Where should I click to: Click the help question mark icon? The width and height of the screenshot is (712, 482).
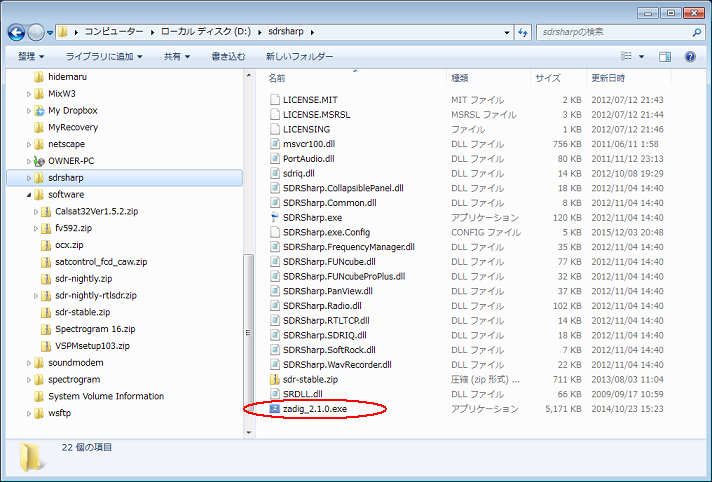pyautogui.click(x=690, y=56)
